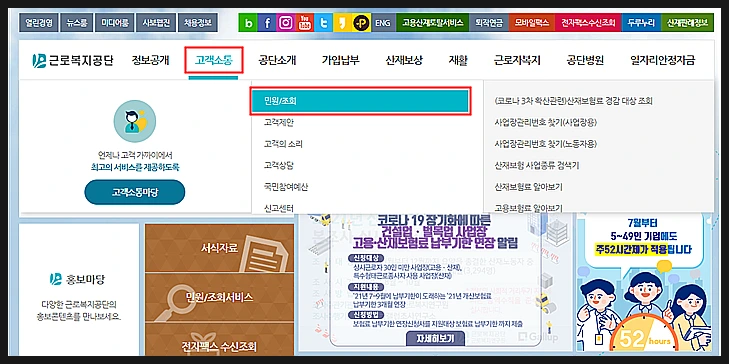Viewport: 729px width, 364px height.
Task: Open 서식자료 tile
Action: [219, 248]
